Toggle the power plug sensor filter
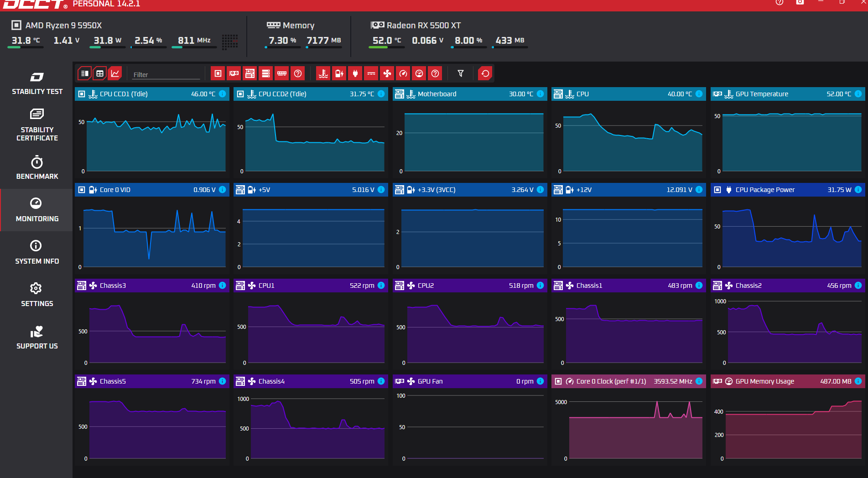Image resolution: width=868 pixels, height=478 pixels. pos(355,73)
